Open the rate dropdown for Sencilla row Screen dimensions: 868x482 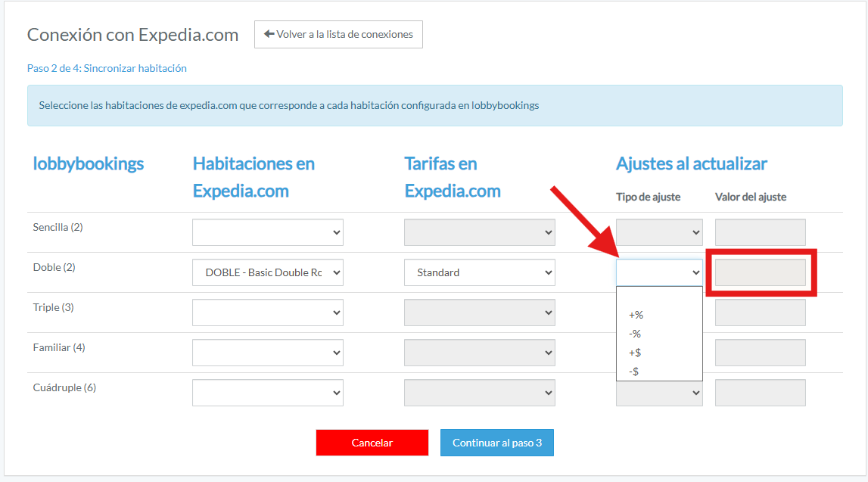(480, 232)
